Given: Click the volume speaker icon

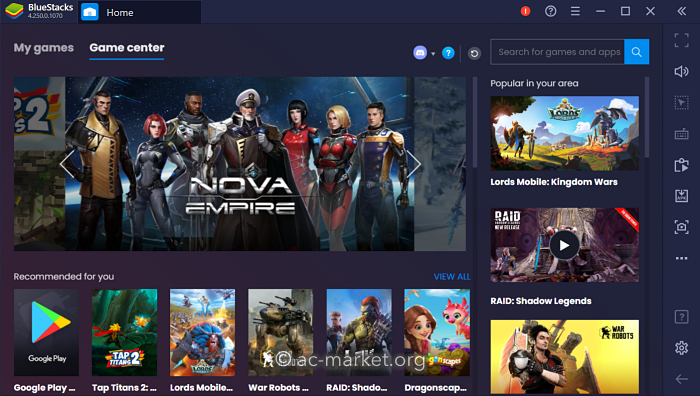Looking at the screenshot, I should coord(681,71).
